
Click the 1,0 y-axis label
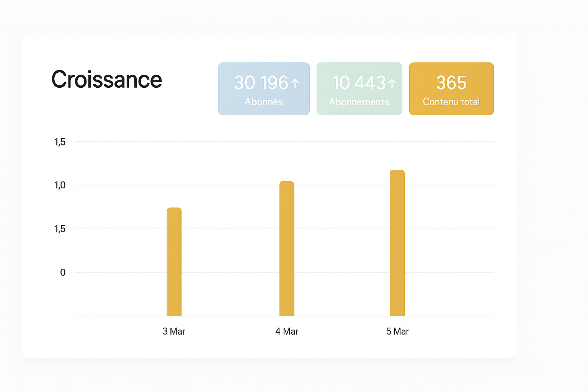click(60, 185)
